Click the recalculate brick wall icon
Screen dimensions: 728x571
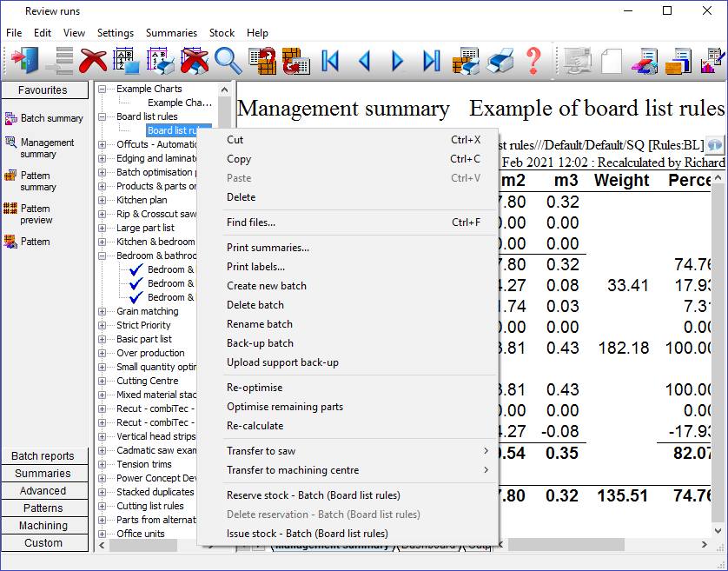295,60
